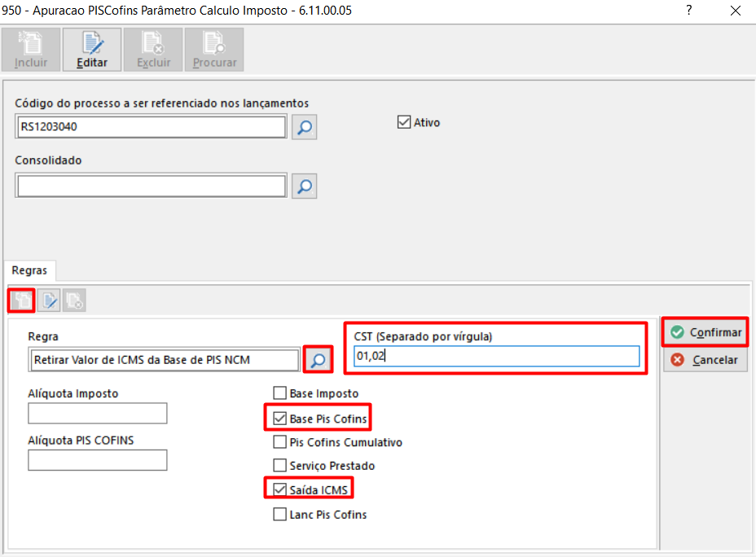Click the Excluir toolbar button

coord(153,50)
